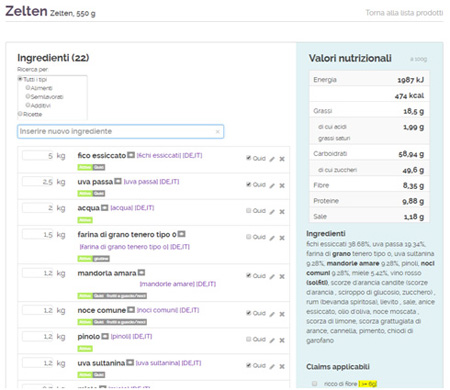Viewport: 450px width, 390px height.
Task: Edit the noce comune quantity field
Action: [38, 310]
